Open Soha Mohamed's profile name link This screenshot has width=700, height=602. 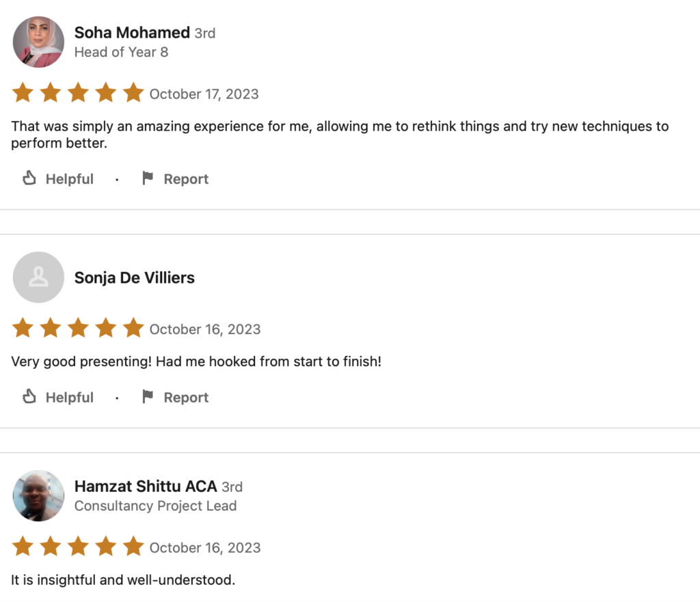[x=132, y=33]
